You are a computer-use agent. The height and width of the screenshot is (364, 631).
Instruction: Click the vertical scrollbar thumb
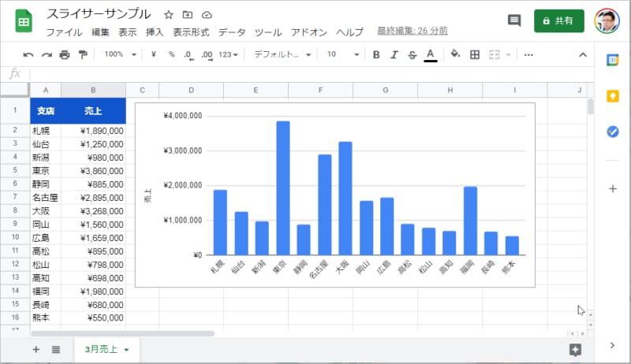click(590, 106)
